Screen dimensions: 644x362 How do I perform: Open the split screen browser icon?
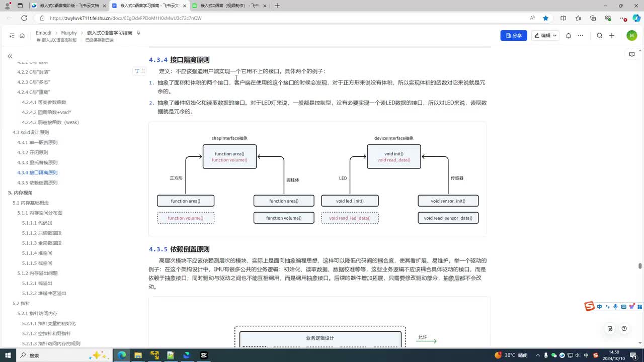[563, 18]
